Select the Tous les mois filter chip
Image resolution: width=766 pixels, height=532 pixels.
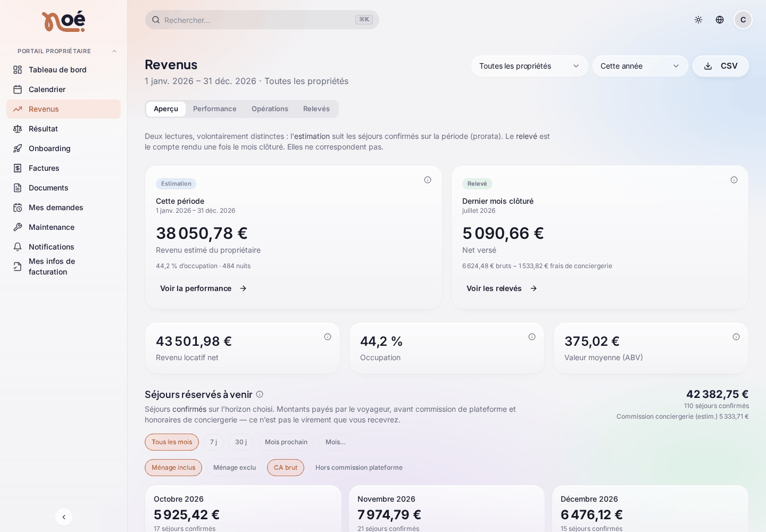172,442
